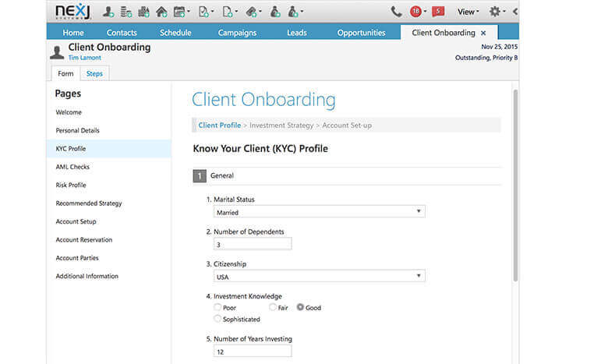The image size is (608, 364).
Task: Click the add calendar schedule icon
Action: pos(179,12)
